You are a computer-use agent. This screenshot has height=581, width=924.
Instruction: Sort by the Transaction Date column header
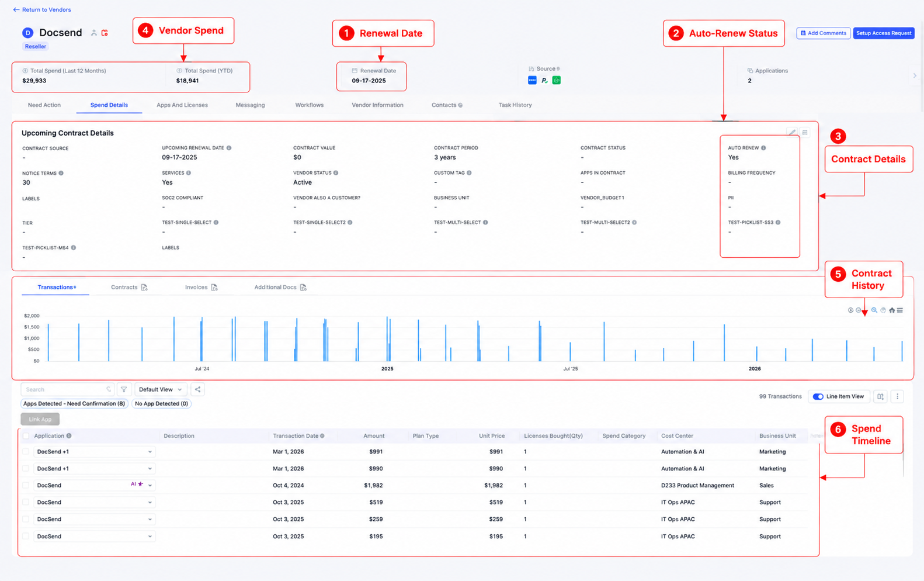(x=296, y=436)
